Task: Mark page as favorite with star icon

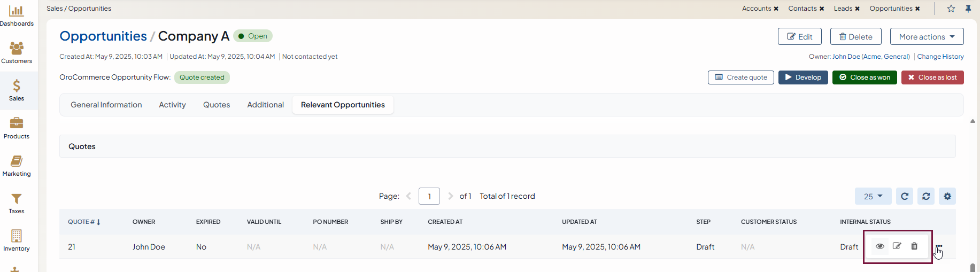Action: pyautogui.click(x=951, y=9)
